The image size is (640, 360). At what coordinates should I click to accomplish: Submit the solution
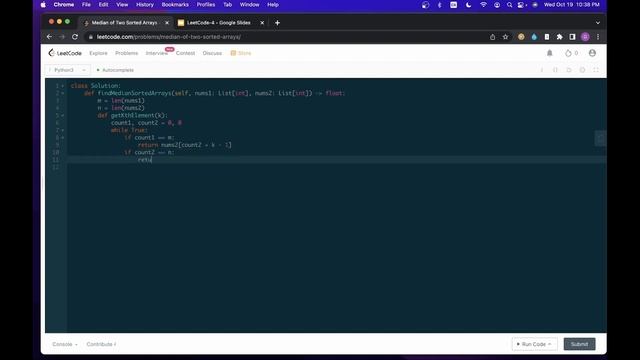click(x=580, y=344)
